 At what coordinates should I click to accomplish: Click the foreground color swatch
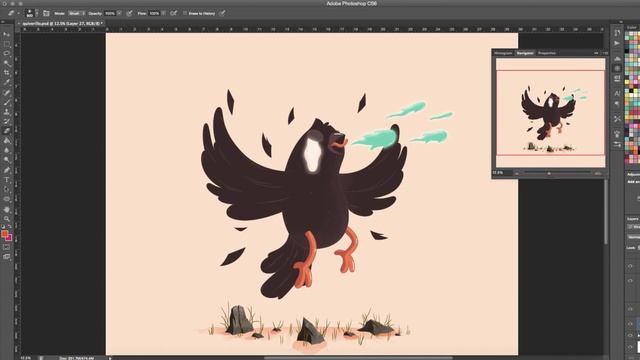point(4,234)
